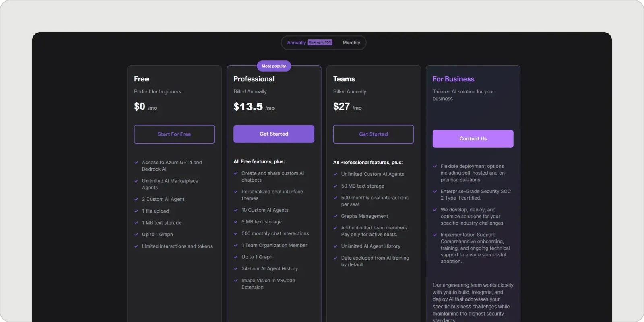Click the Save up to 10% badge
Viewport: 644px width, 322px height.
coord(320,43)
